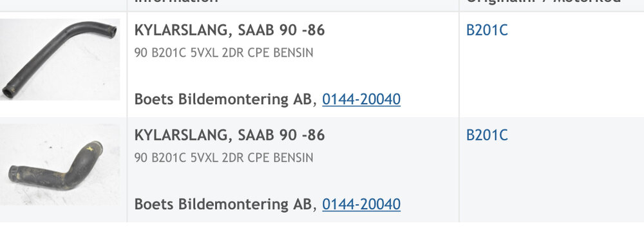
Task: Click the yellow-marked end of the bent hose image
Action: coord(93,147)
